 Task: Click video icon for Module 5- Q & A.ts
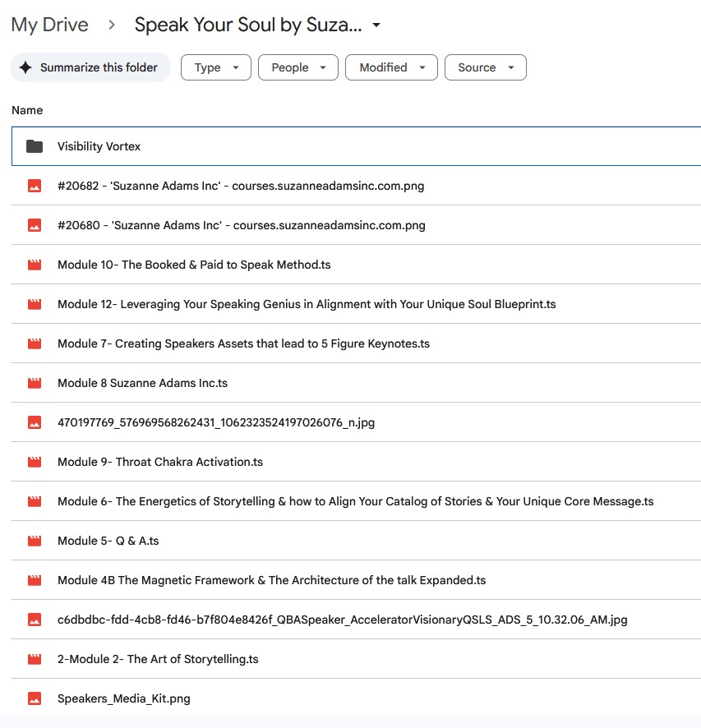(x=35, y=541)
